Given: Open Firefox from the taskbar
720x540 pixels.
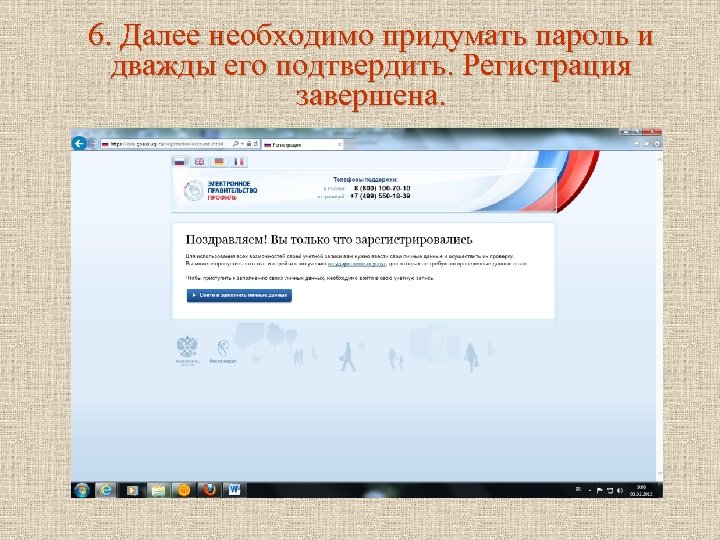Looking at the screenshot, I should pyautogui.click(x=209, y=490).
